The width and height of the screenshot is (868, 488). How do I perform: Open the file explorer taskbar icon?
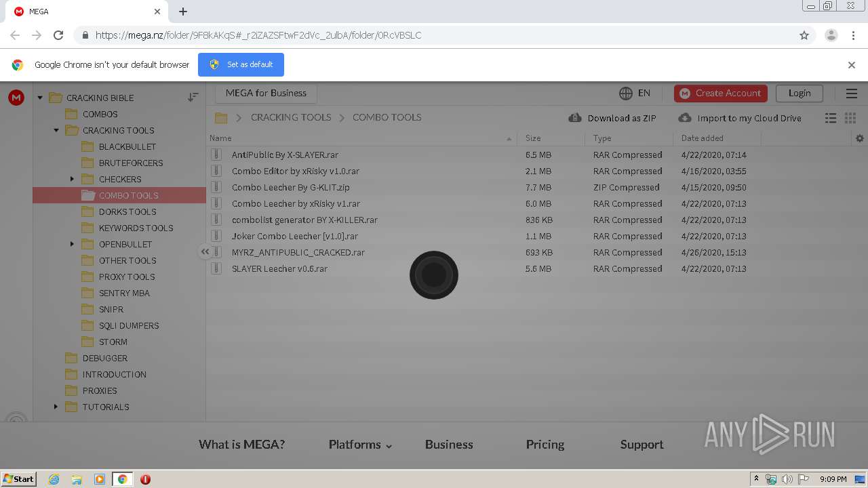[77, 479]
